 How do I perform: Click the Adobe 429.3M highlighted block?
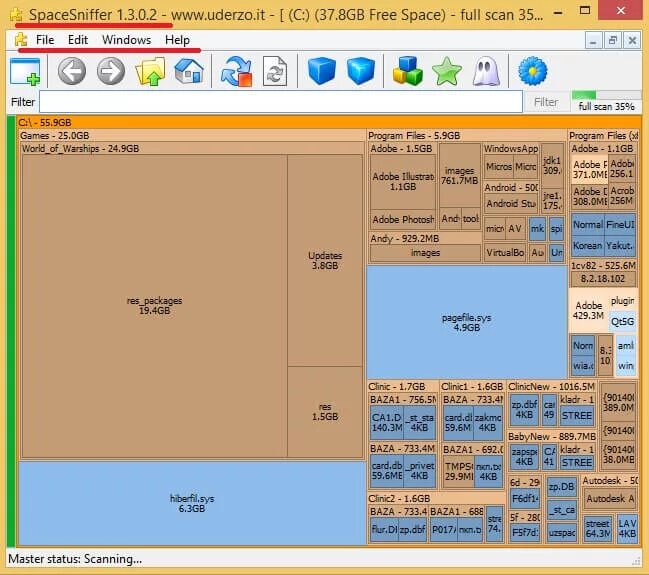pyautogui.click(x=589, y=310)
